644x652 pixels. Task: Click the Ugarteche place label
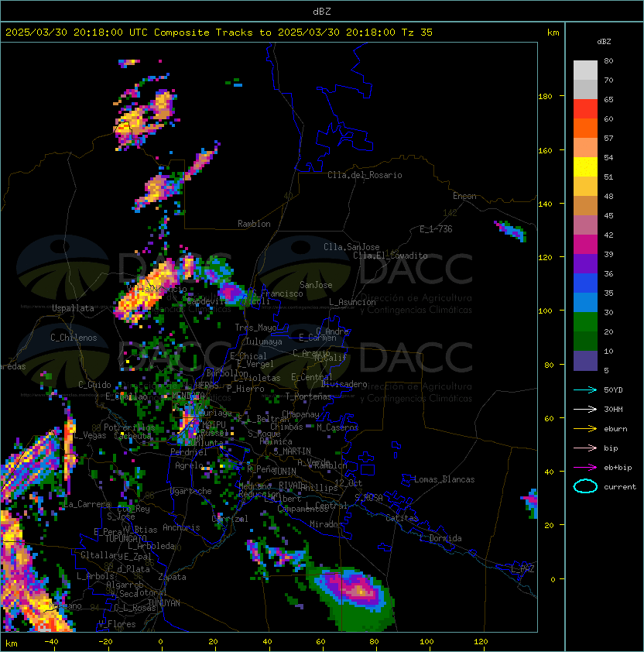point(191,491)
